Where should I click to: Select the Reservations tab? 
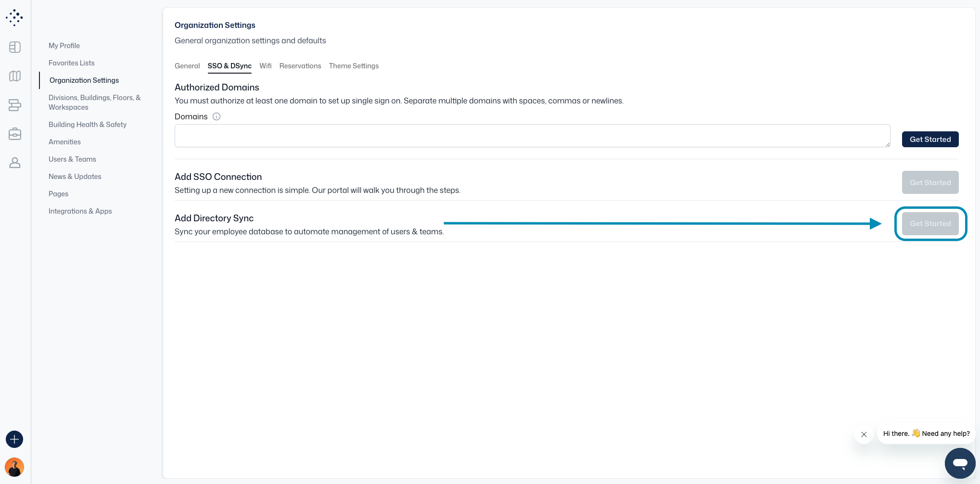pos(300,66)
